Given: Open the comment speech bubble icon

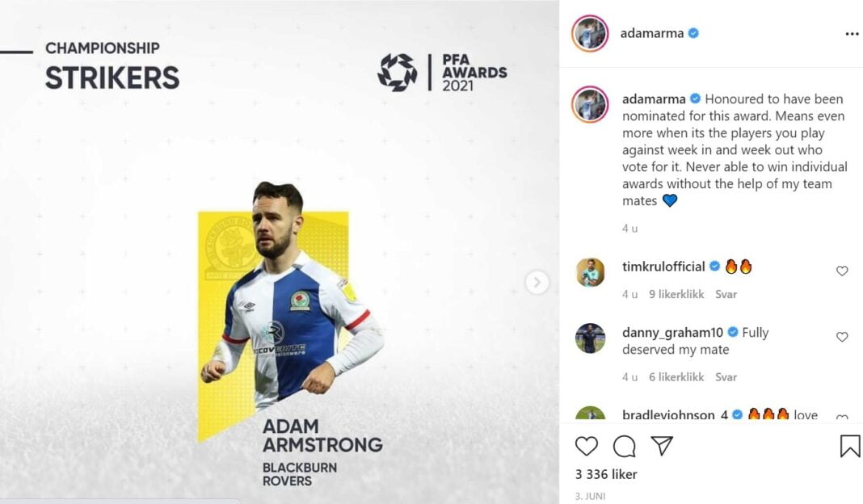Looking at the screenshot, I should click(x=624, y=446).
